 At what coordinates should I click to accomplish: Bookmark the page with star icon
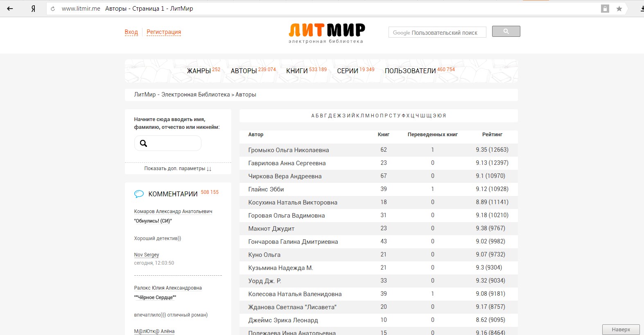(x=619, y=9)
